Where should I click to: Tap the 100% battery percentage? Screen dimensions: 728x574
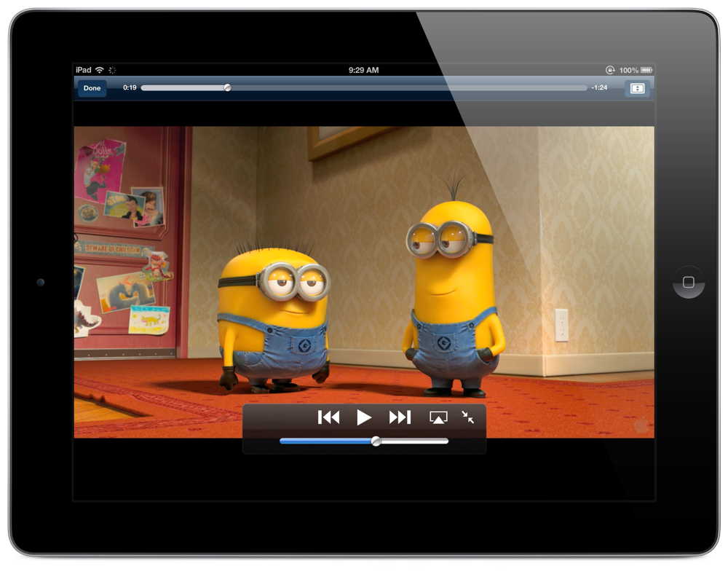click(629, 71)
